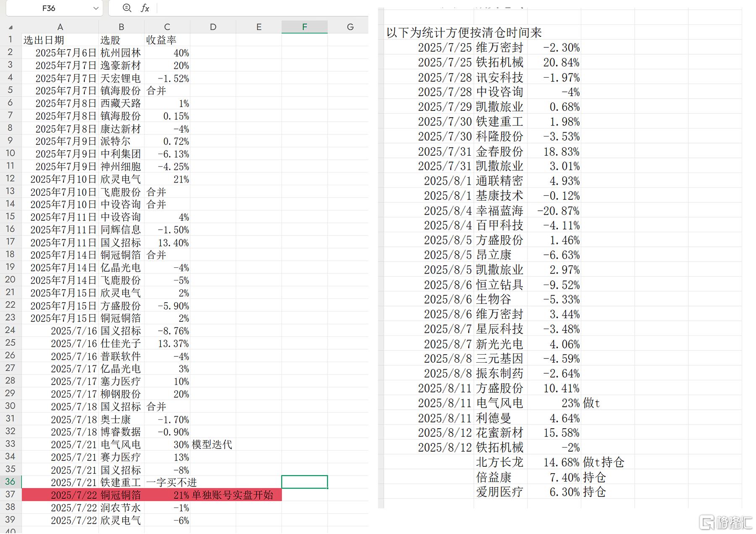
Task: Click the 赛力医疗 cell
Action: (121, 457)
